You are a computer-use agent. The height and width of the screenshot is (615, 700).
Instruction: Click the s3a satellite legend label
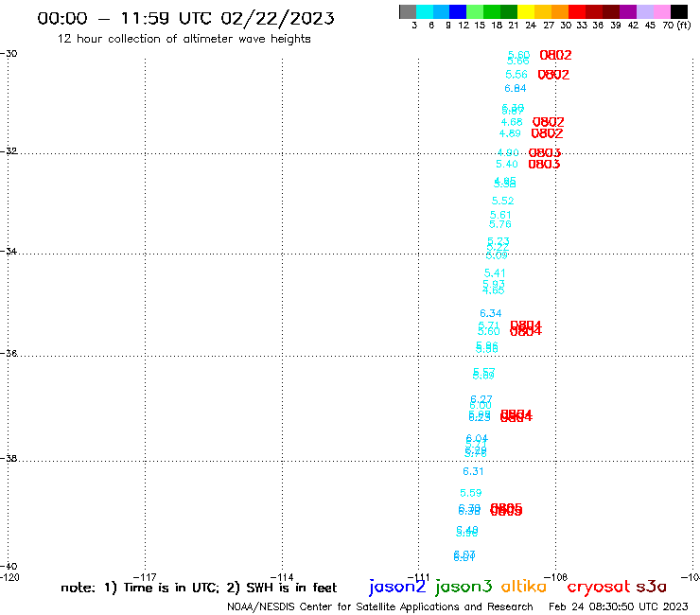coord(652,588)
